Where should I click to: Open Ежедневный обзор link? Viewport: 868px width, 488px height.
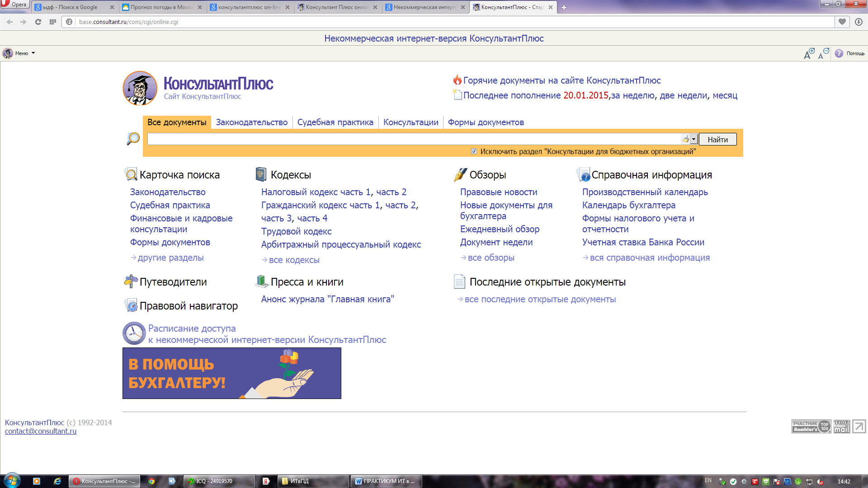[500, 229]
